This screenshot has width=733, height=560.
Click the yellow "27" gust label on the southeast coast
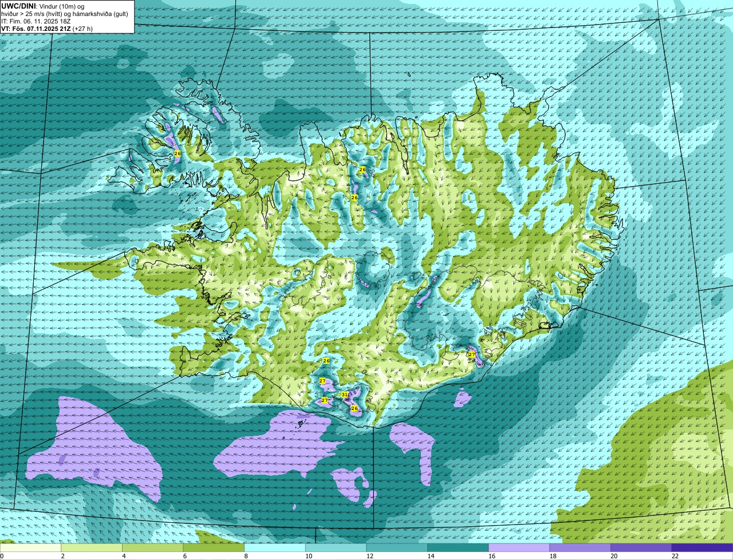[x=472, y=354]
